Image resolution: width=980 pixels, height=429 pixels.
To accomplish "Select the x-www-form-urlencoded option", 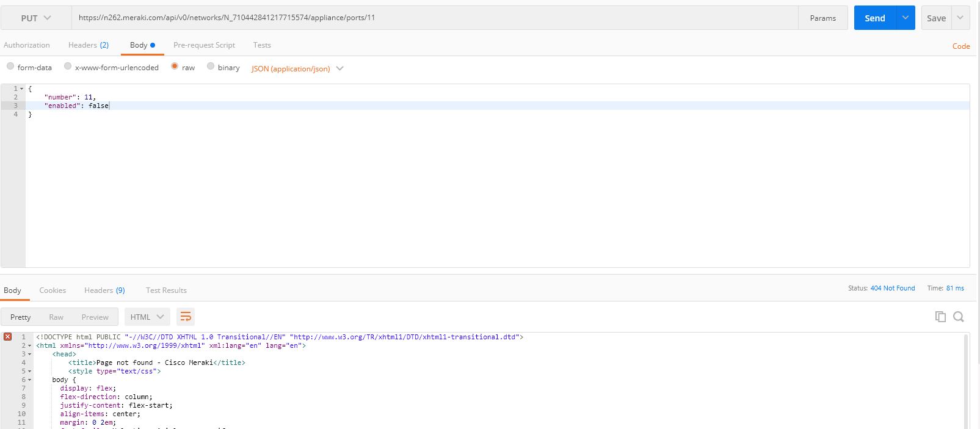I will coord(68,67).
